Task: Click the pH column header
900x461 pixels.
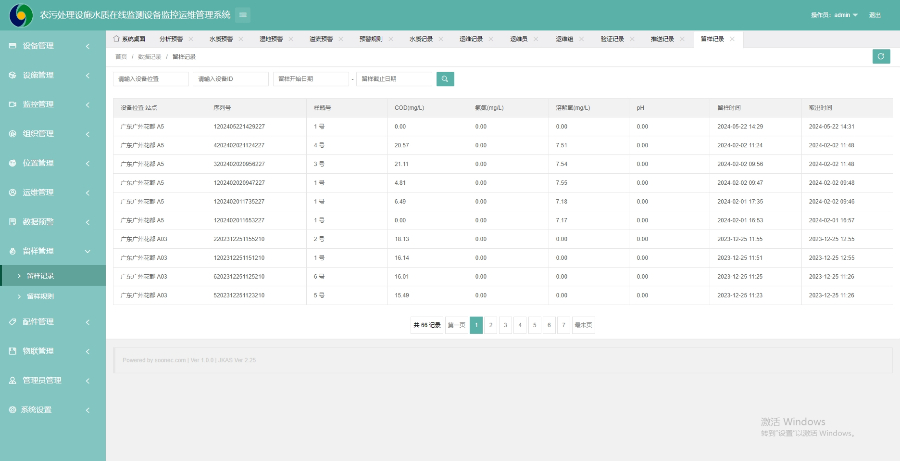Action: tap(641, 108)
